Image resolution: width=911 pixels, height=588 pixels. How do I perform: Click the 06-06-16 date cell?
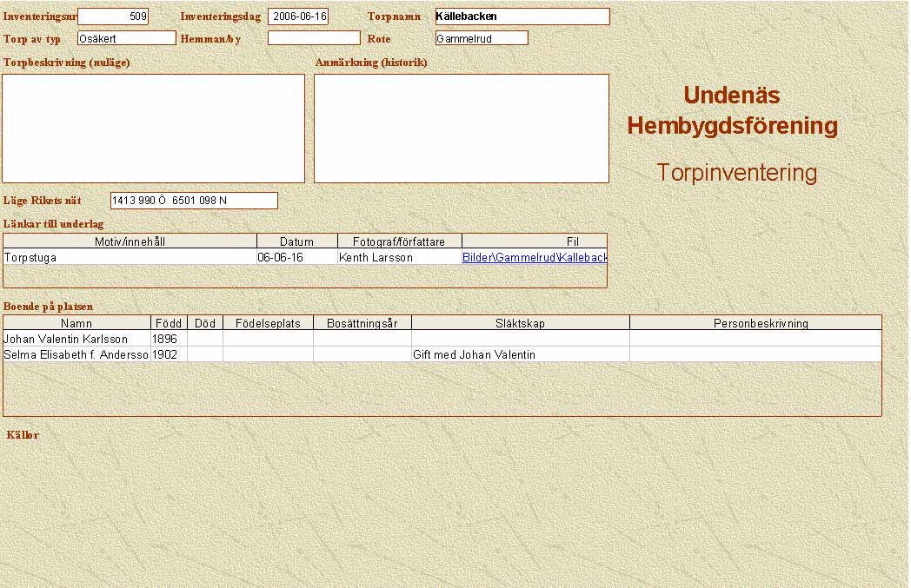[296, 258]
